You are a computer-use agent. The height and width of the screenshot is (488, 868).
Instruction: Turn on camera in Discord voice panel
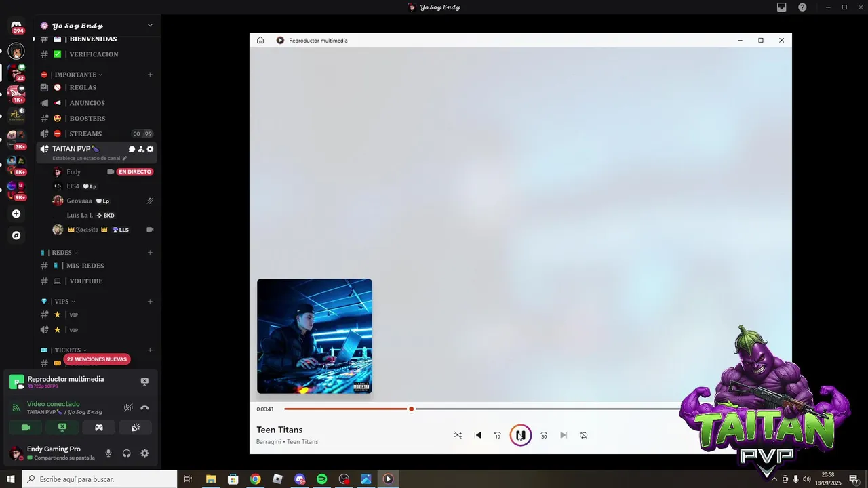coord(26,428)
